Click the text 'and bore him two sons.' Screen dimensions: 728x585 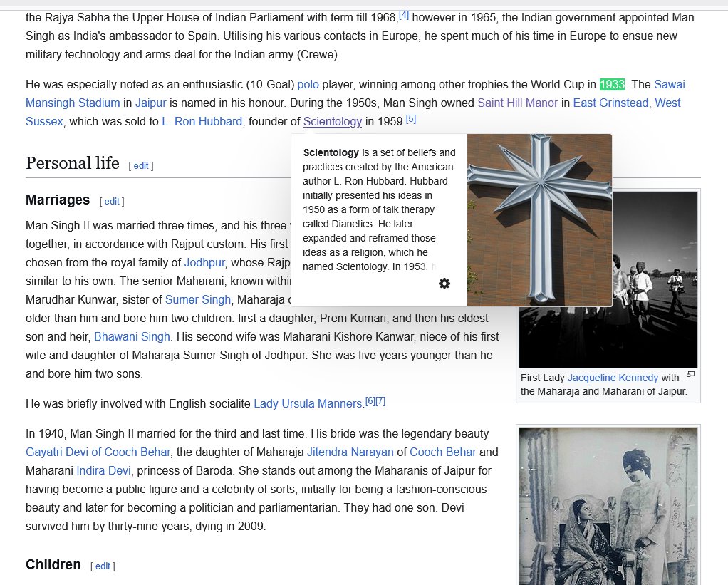click(84, 374)
